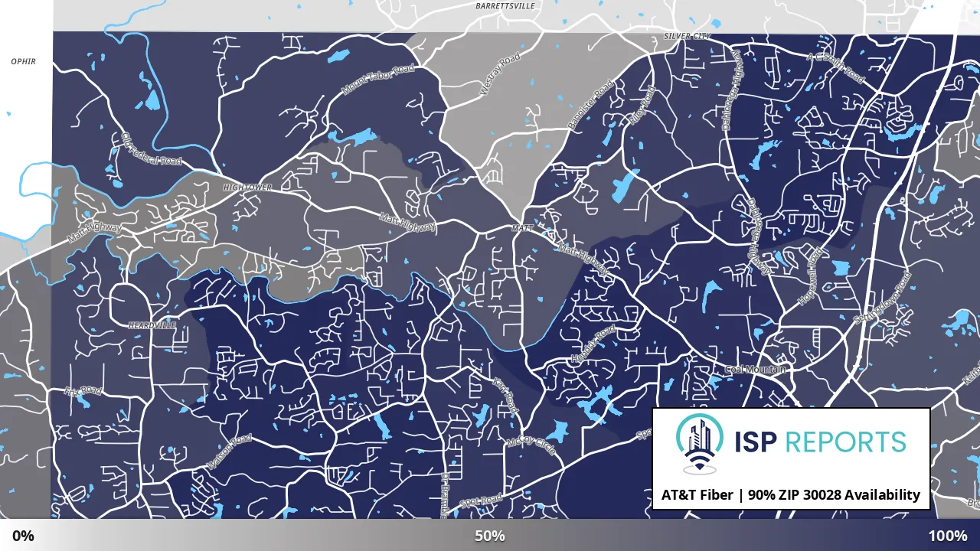
Task: Click the "0%" legend label
Action: click(23, 536)
